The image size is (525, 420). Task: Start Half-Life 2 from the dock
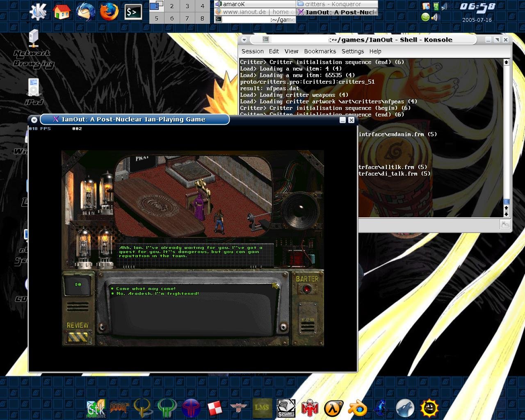(x=333, y=409)
